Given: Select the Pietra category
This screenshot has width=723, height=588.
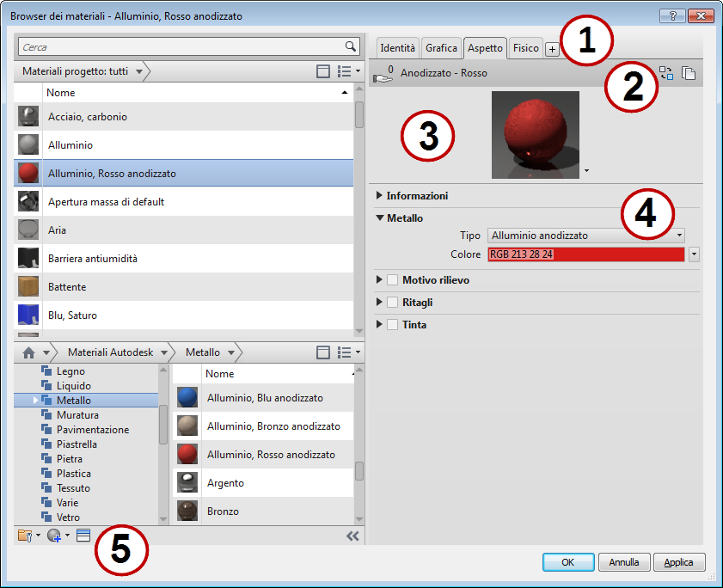Looking at the screenshot, I should 69,459.
